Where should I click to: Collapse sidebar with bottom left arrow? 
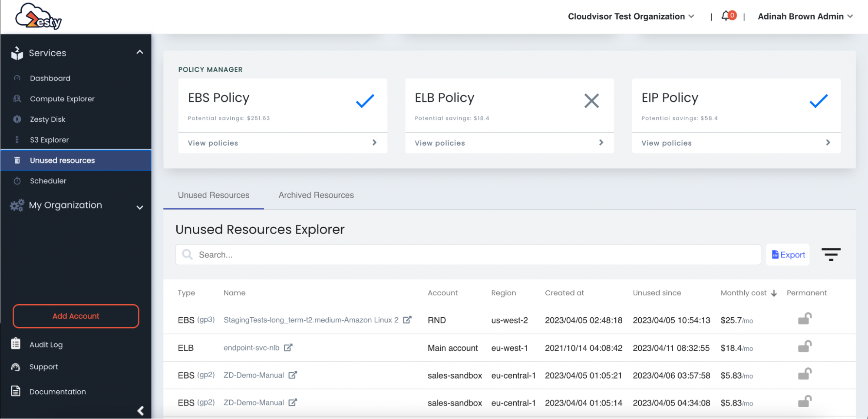pyautogui.click(x=140, y=411)
